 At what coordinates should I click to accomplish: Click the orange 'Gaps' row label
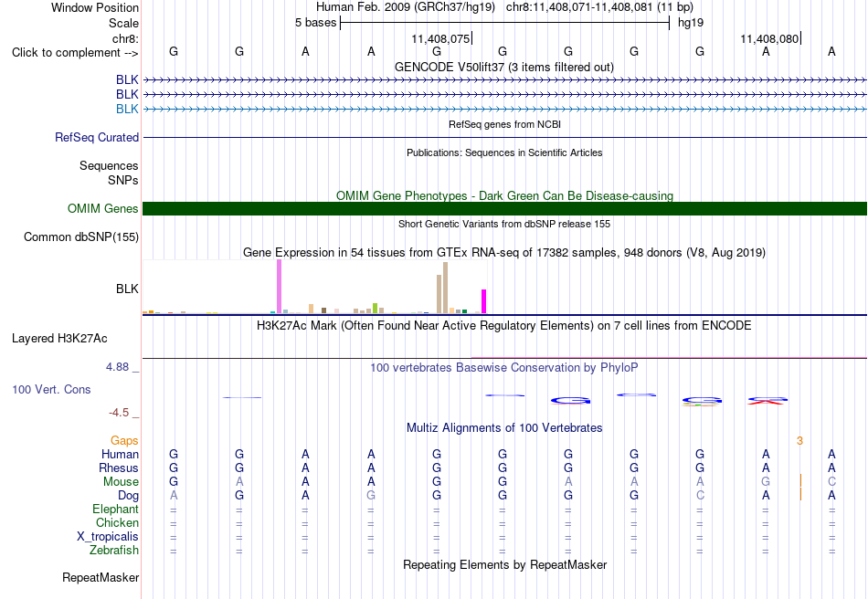124,440
